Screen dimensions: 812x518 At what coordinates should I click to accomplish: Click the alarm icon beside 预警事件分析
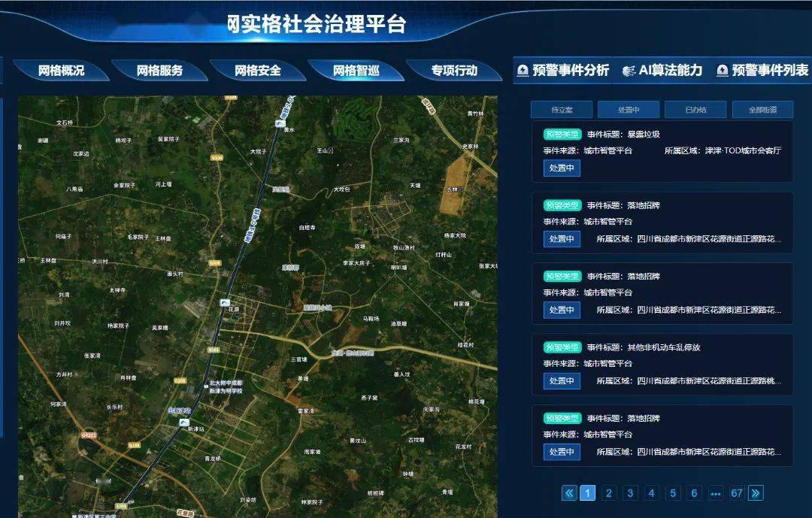523,71
